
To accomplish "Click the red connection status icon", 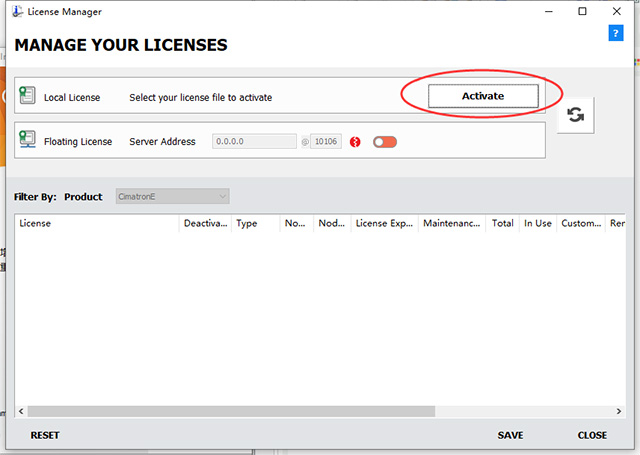I will click(355, 142).
